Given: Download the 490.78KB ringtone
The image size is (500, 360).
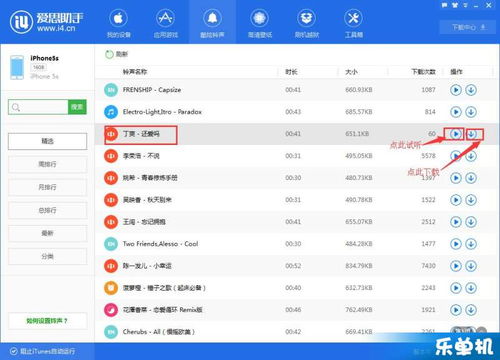Looking at the screenshot, I should click(471, 200).
